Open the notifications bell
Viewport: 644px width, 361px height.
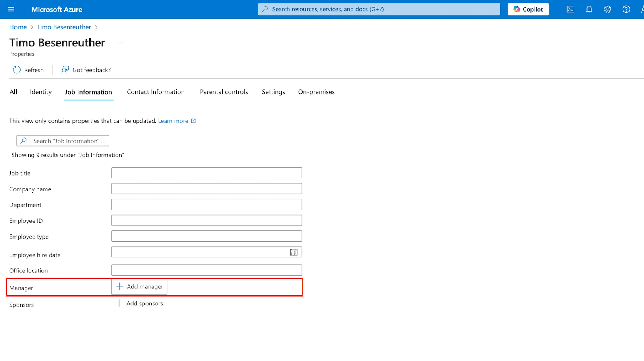coord(589,9)
